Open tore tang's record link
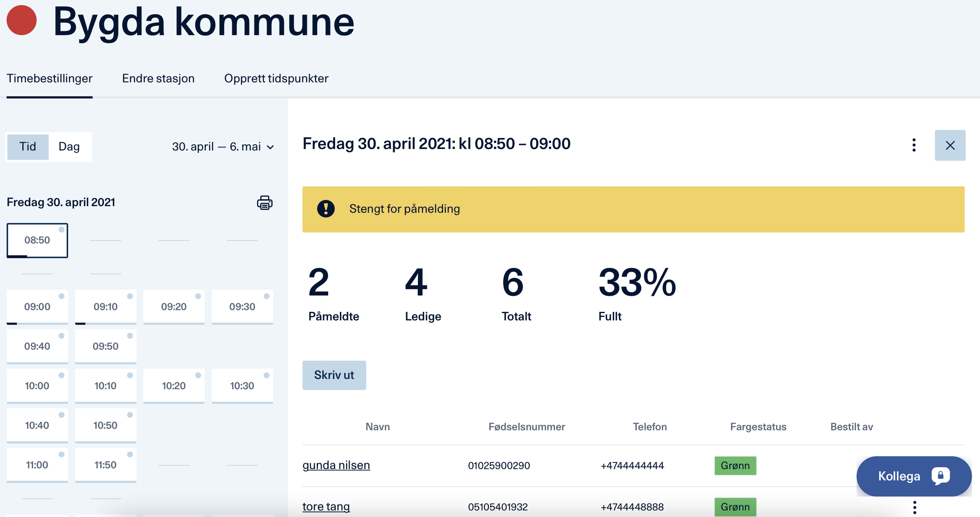 (326, 506)
